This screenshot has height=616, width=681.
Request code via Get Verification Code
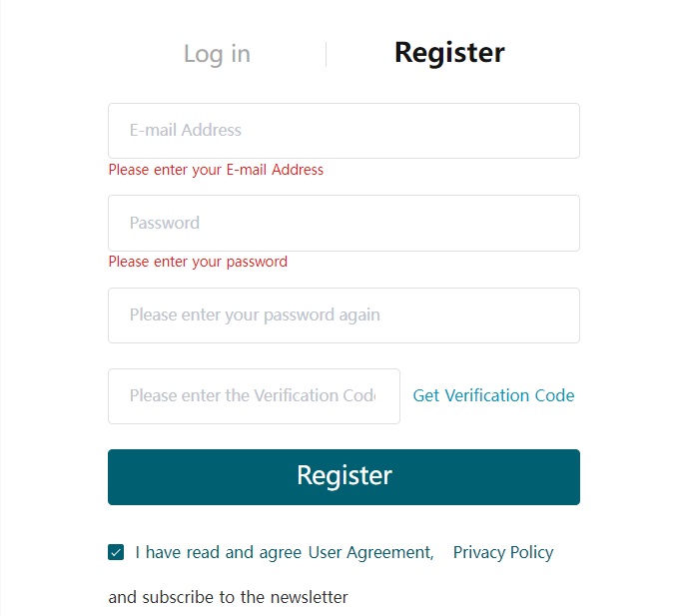(493, 395)
